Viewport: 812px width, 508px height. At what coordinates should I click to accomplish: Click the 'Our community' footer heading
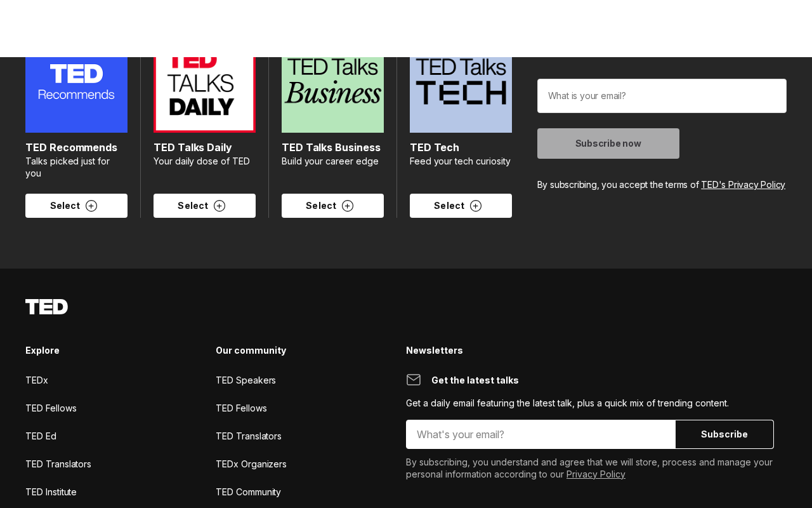pyautogui.click(x=251, y=351)
